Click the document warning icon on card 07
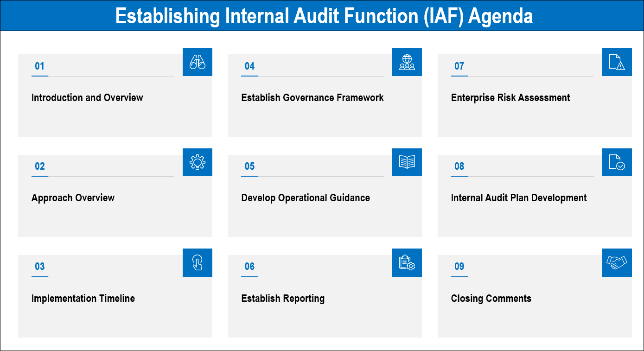This screenshot has height=351, width=644. pos(617,62)
